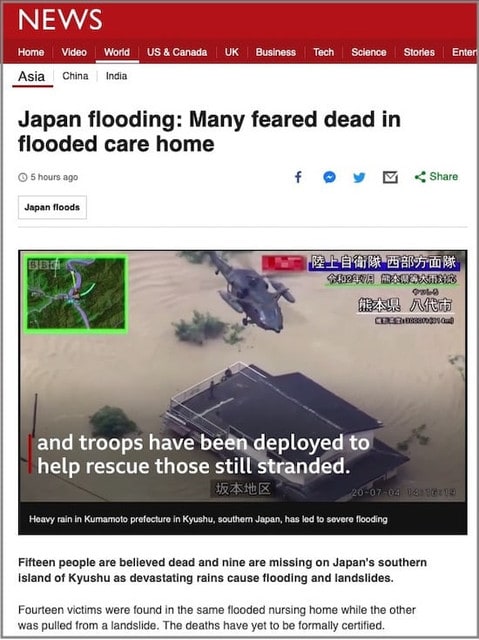
Task: Click the 'Japan floods' topic tag
Action: pyautogui.click(x=52, y=207)
